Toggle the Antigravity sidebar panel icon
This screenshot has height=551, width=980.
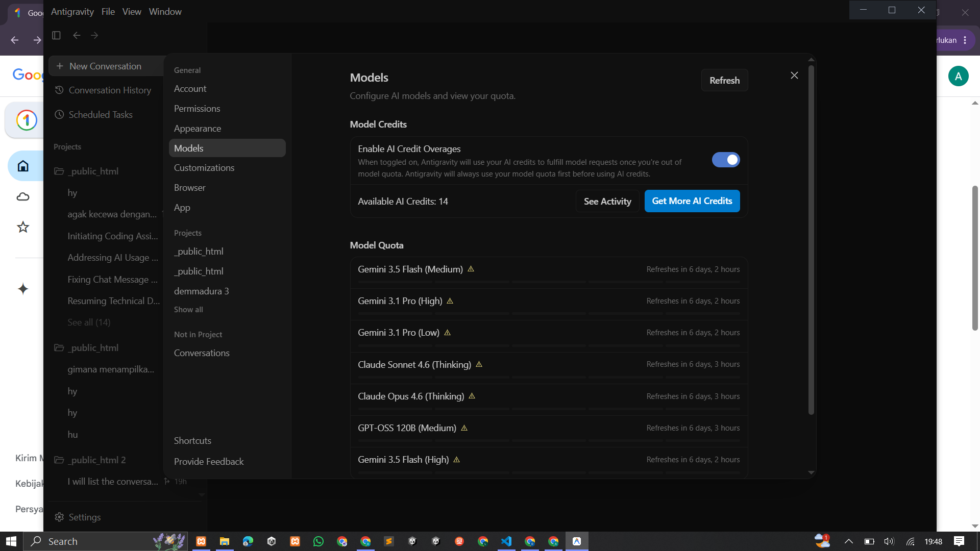pos(56,35)
